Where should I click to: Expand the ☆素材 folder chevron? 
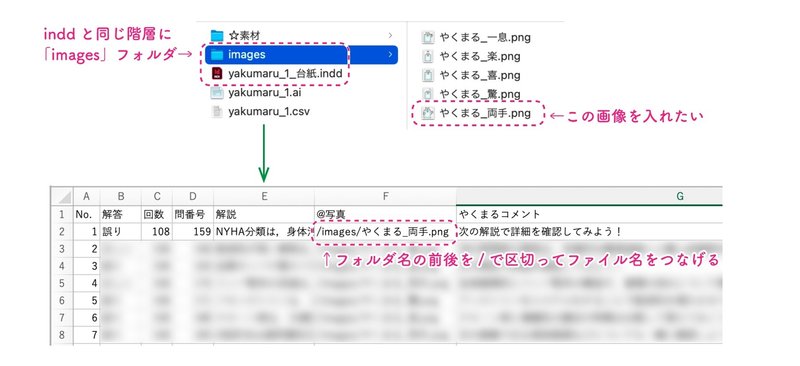tap(390, 36)
